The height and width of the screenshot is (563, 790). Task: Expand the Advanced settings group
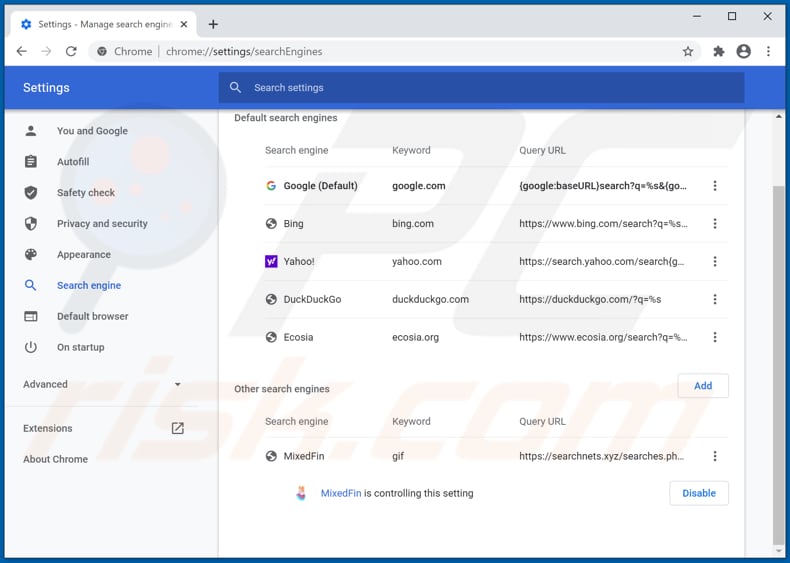coord(102,385)
